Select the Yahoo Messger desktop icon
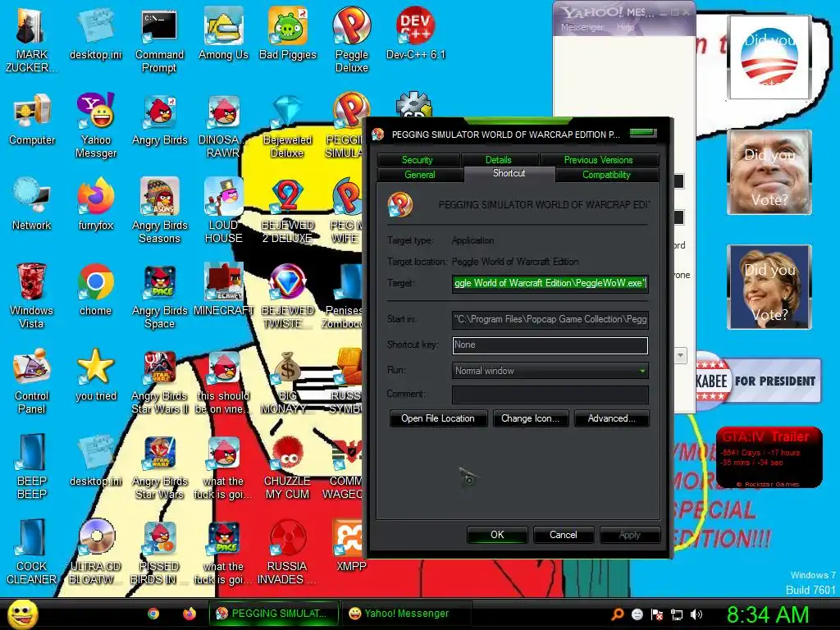This screenshot has height=630, width=840. pos(95,126)
